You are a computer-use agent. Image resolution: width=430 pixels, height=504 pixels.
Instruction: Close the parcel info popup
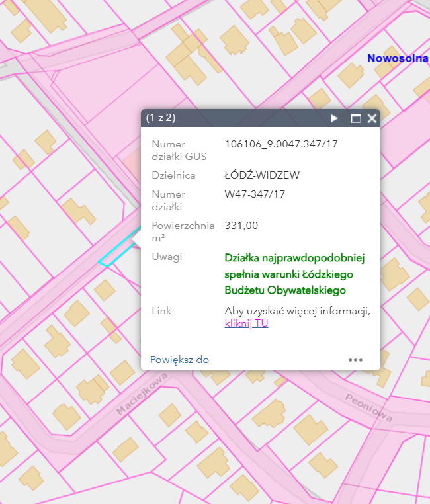coord(372,118)
